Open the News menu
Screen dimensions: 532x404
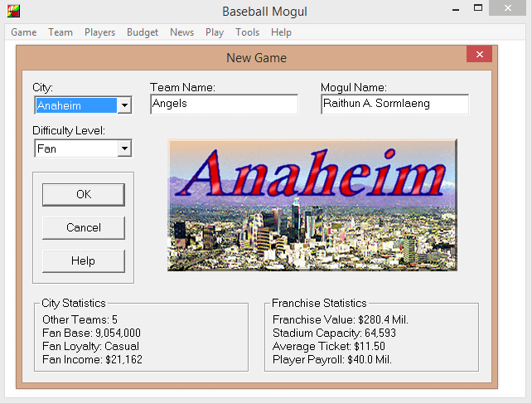tap(181, 32)
